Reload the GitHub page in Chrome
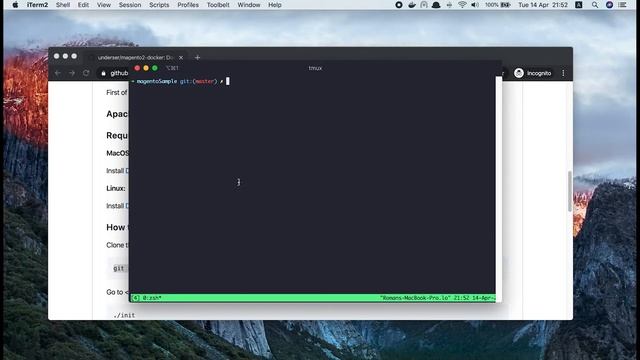 [x=86, y=73]
